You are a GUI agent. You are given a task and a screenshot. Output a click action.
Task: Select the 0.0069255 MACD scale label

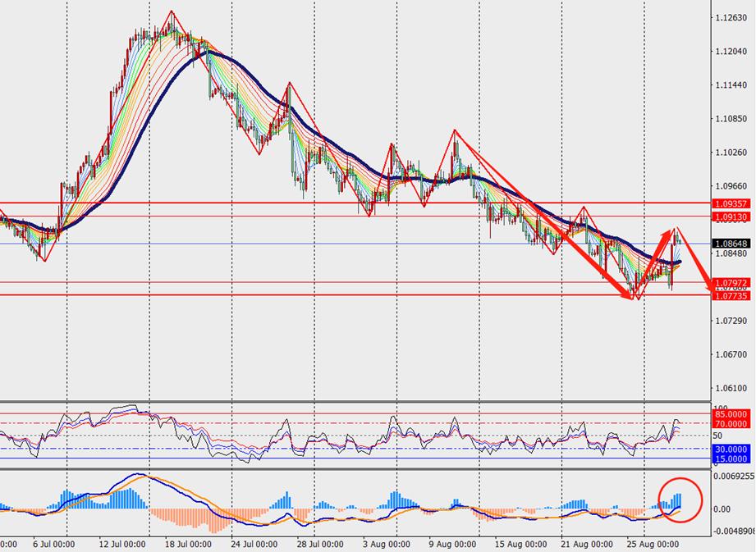733,476
